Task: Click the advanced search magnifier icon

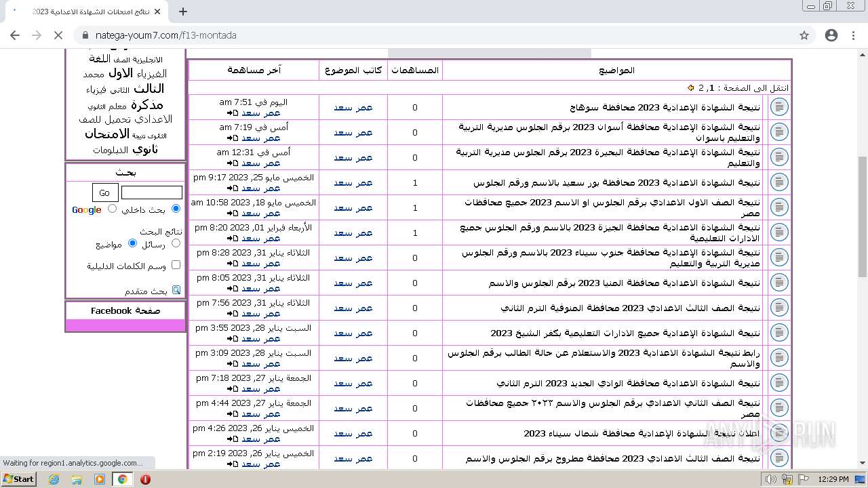Action: click(176, 290)
